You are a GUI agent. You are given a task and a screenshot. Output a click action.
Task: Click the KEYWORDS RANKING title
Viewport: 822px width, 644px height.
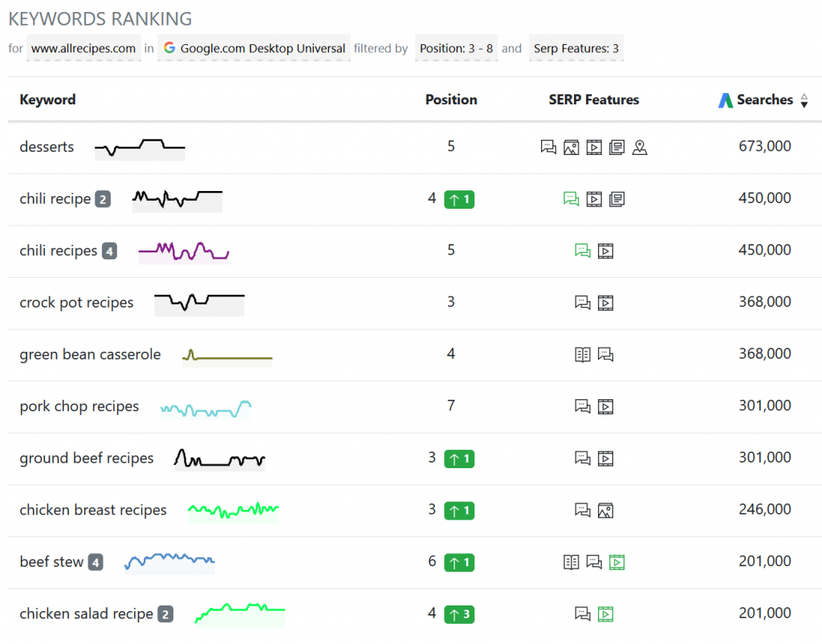point(100,19)
